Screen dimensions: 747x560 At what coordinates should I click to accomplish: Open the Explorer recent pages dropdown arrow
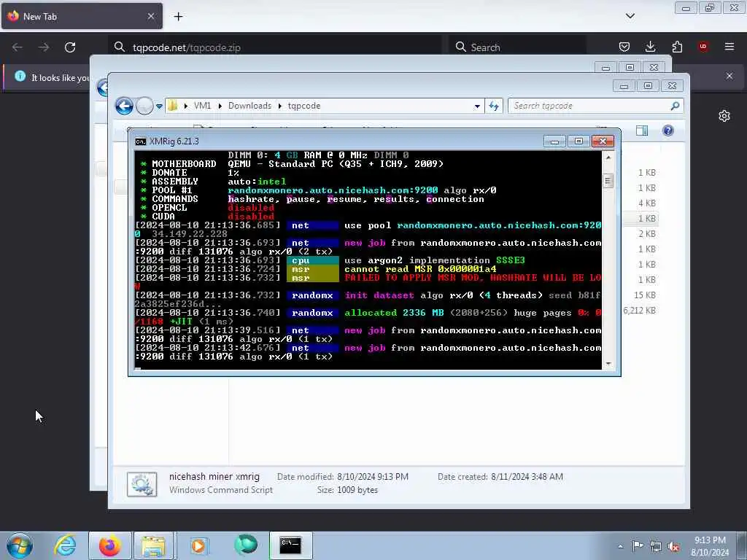[159, 106]
